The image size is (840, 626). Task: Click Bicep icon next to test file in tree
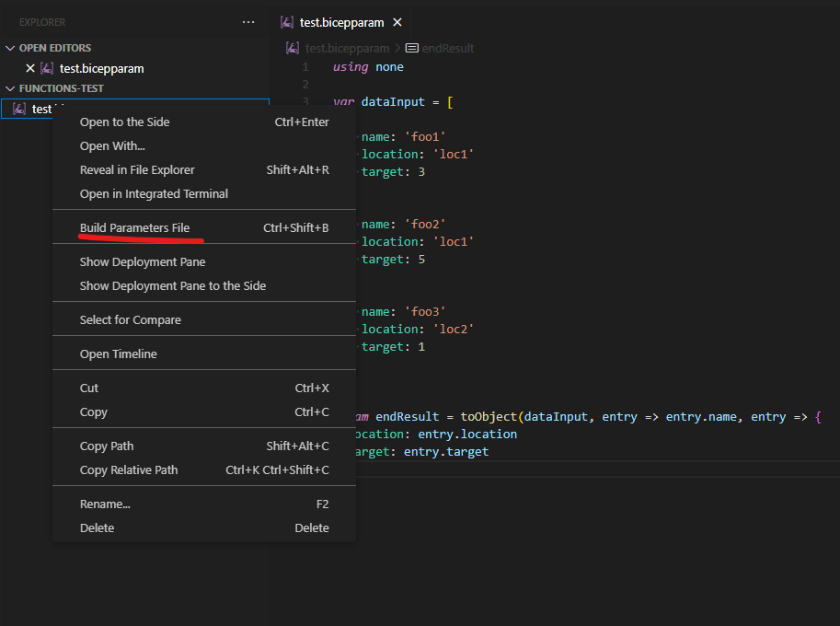[19, 109]
